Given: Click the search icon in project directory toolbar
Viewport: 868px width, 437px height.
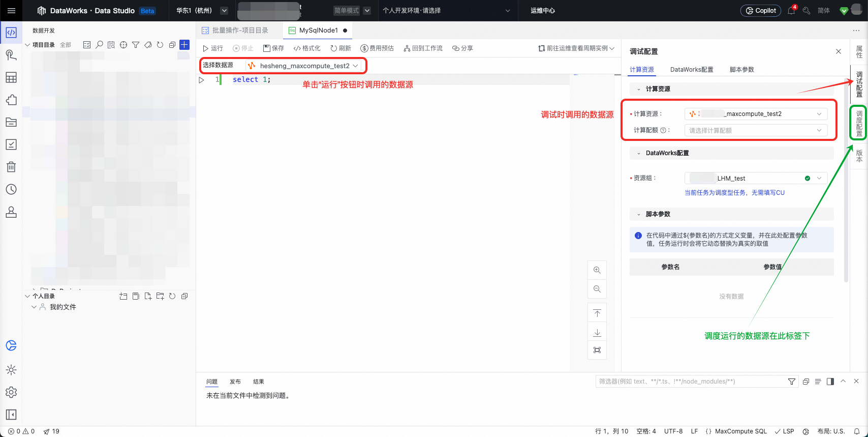Looking at the screenshot, I should [x=99, y=45].
